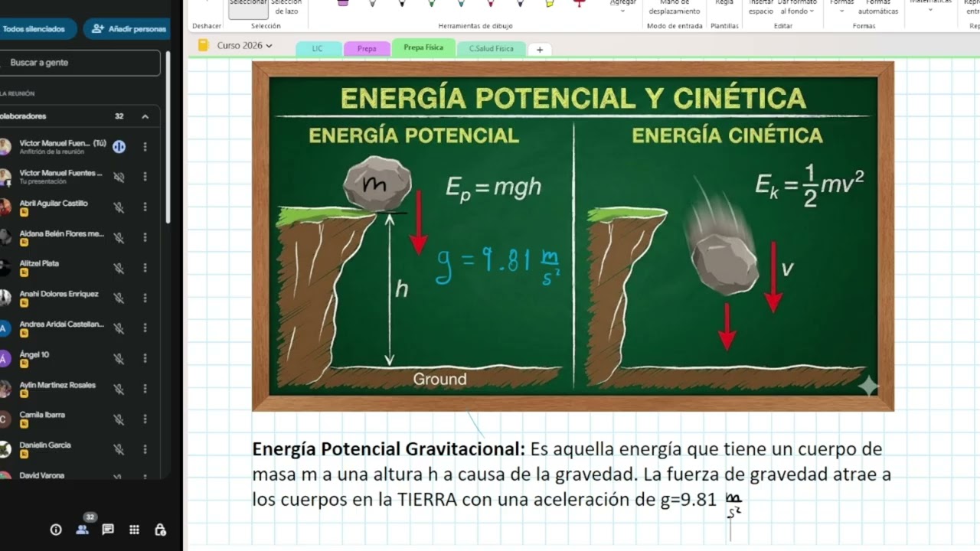Click the Buscar a gente search field

(x=80, y=63)
